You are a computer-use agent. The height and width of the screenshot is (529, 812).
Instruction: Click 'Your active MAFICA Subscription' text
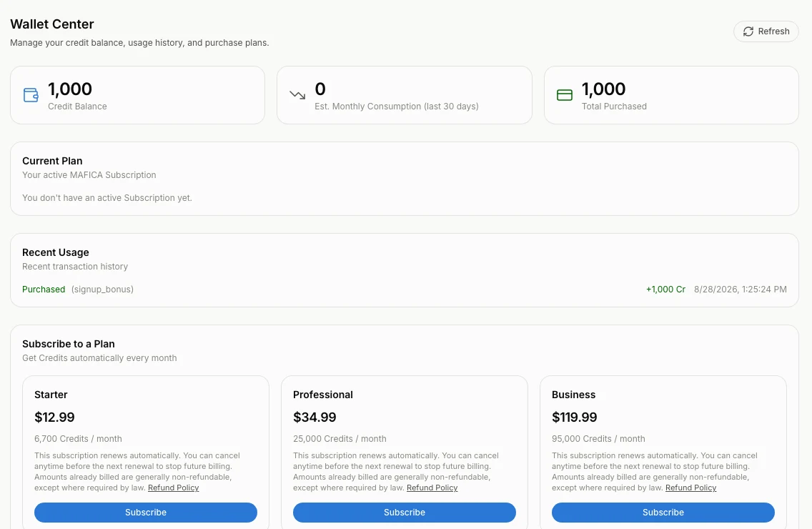pyautogui.click(x=89, y=175)
